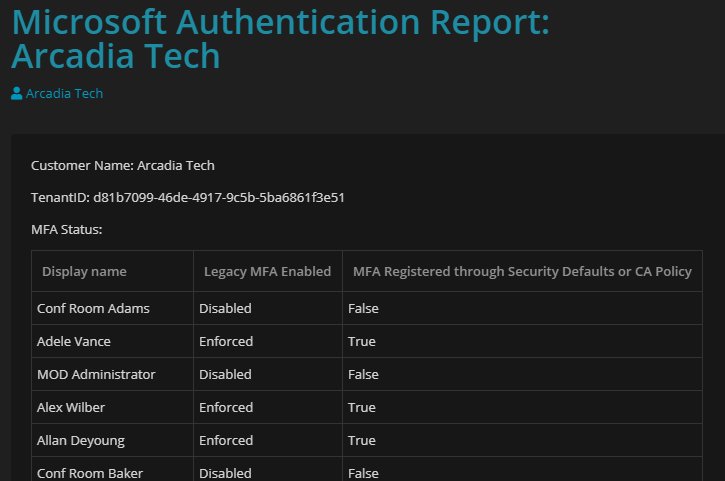
Task: Click the Legacy MFA Enabled column header
Action: coord(267,271)
